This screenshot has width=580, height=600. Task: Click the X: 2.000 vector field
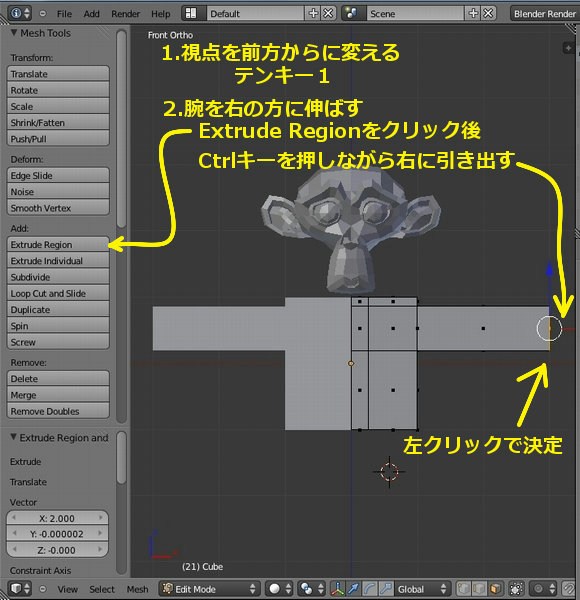(x=57, y=518)
